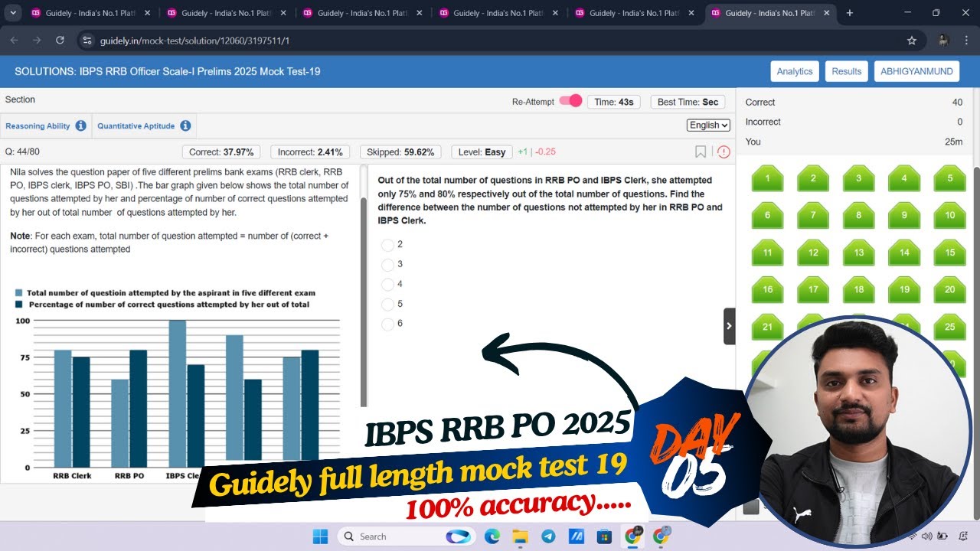The width and height of the screenshot is (980, 551).
Task: Go to question 16 in the palette
Action: [x=767, y=289]
